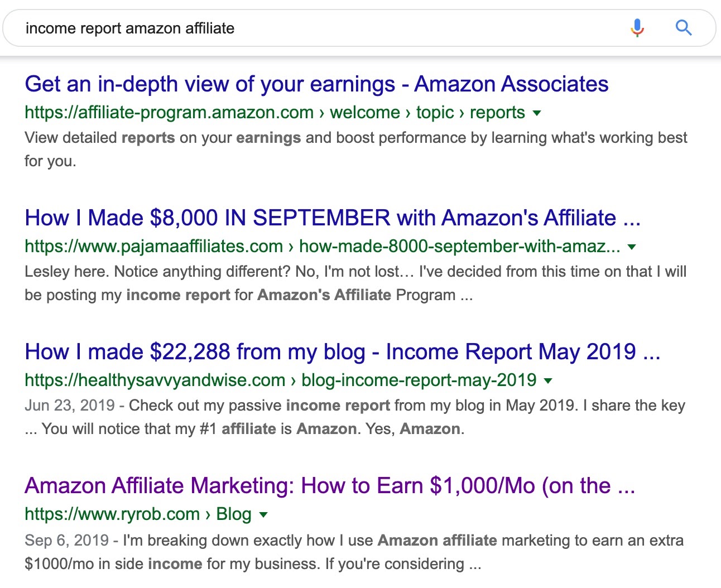Click the topic breadcrumb segment in top result

(x=435, y=112)
